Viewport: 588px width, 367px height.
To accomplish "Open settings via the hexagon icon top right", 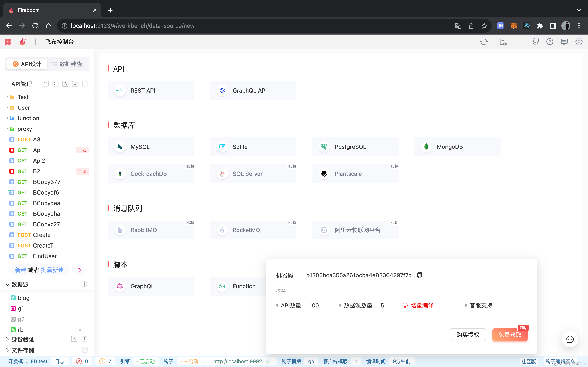I will coord(579,42).
